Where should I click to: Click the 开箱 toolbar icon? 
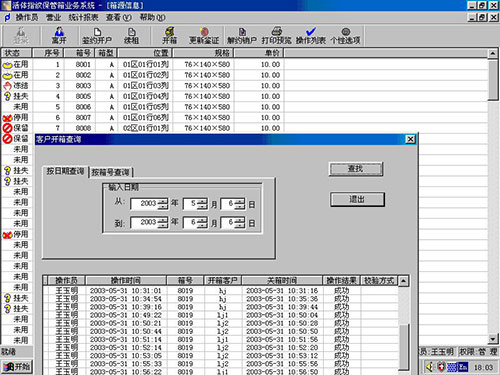pos(170,36)
